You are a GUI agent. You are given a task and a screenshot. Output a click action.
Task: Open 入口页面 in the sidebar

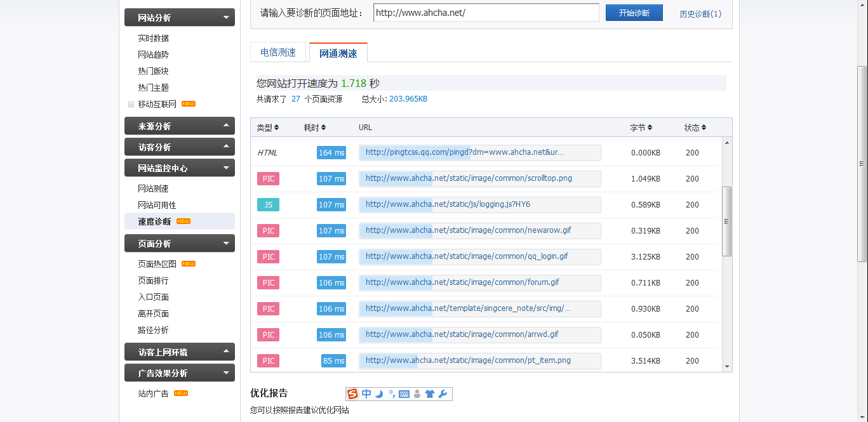pos(153,297)
